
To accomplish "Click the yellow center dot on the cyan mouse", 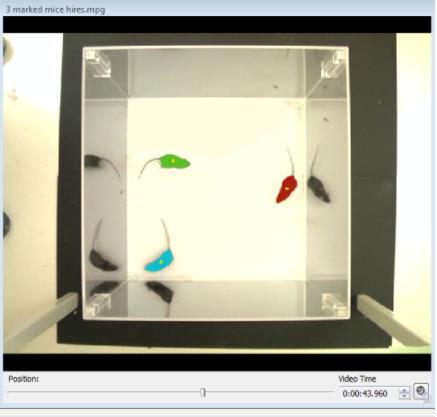I will point(161,262).
